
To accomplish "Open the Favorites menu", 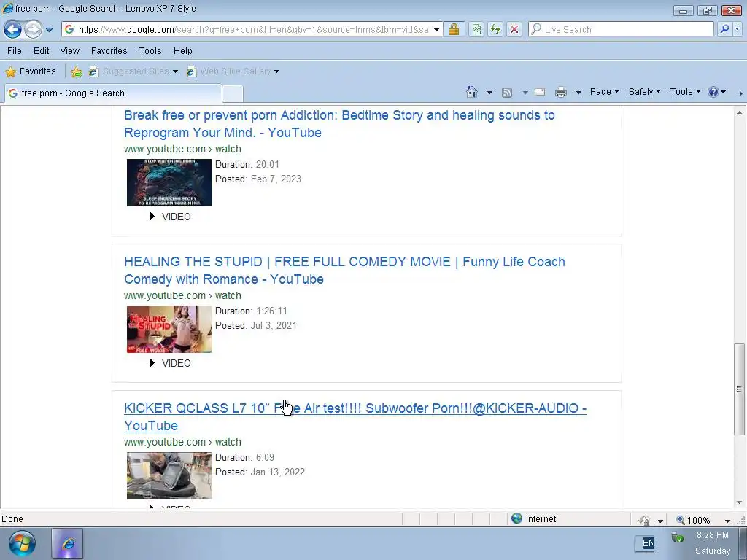I will click(109, 50).
